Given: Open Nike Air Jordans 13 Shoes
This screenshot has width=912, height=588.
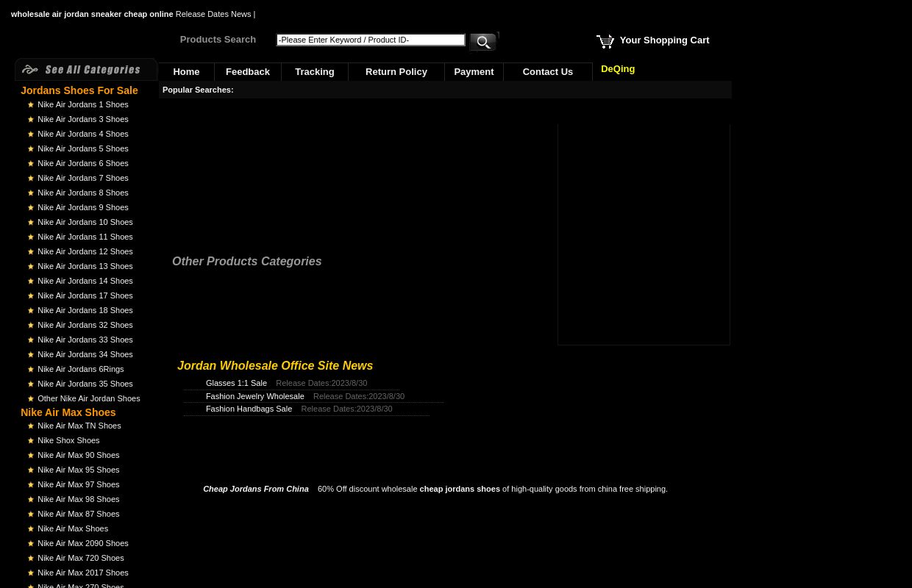Looking at the screenshot, I should tap(85, 266).
